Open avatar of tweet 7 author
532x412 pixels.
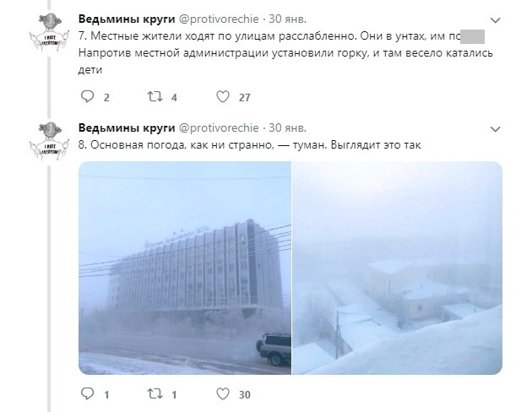(49, 33)
